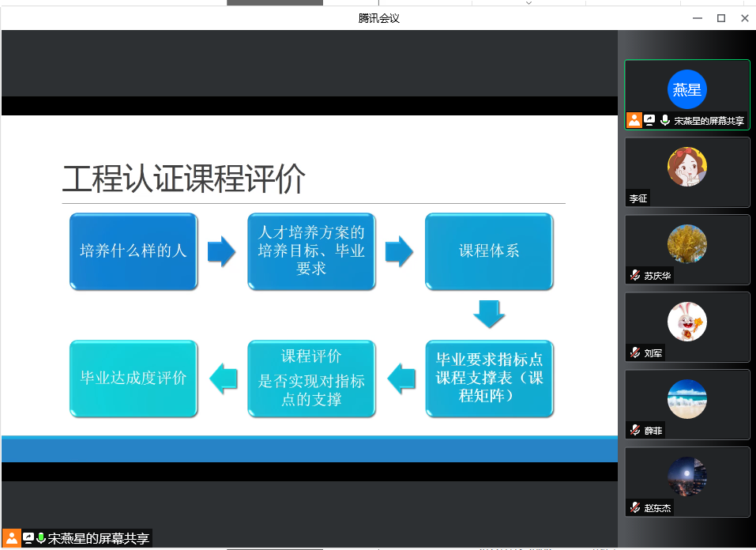Viewport: 756px width, 550px height.
Task: Select the blue 燕星 avatar circle
Action: pos(686,89)
